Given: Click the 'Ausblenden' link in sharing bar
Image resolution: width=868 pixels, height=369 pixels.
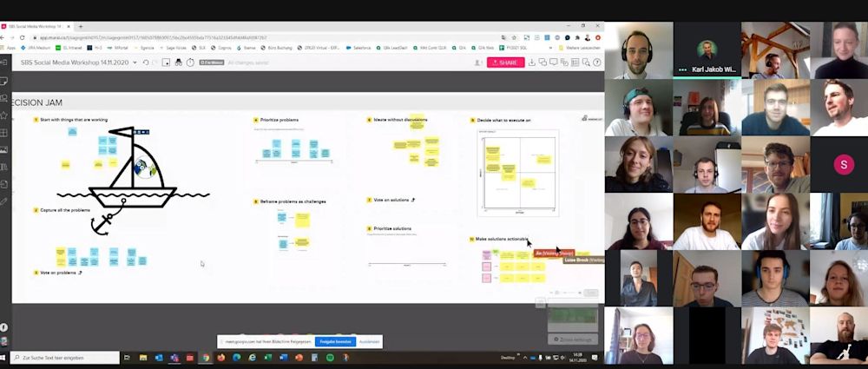Looking at the screenshot, I should coord(369,342).
